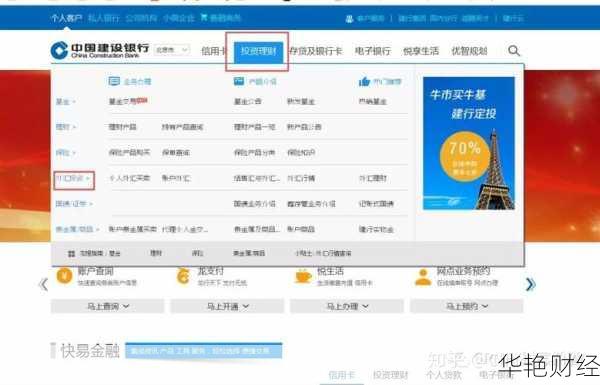
Task: Open the highlighted 投资理财 navigation item
Action: coord(259,51)
